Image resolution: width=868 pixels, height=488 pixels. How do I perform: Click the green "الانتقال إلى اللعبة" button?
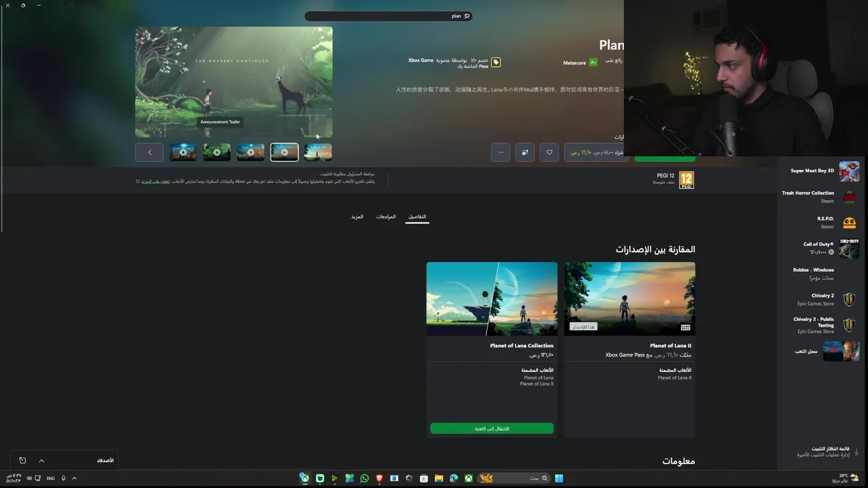pyautogui.click(x=492, y=428)
